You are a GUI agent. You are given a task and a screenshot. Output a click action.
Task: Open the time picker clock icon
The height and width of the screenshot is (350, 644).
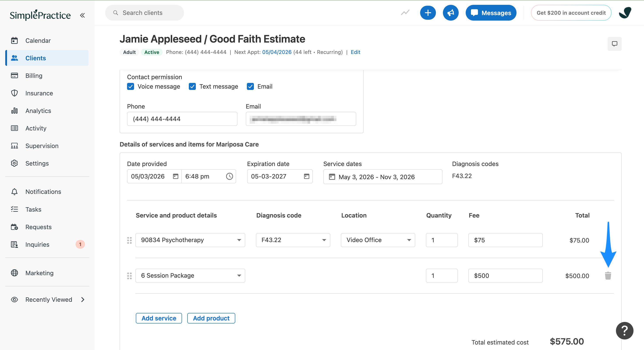click(x=229, y=177)
